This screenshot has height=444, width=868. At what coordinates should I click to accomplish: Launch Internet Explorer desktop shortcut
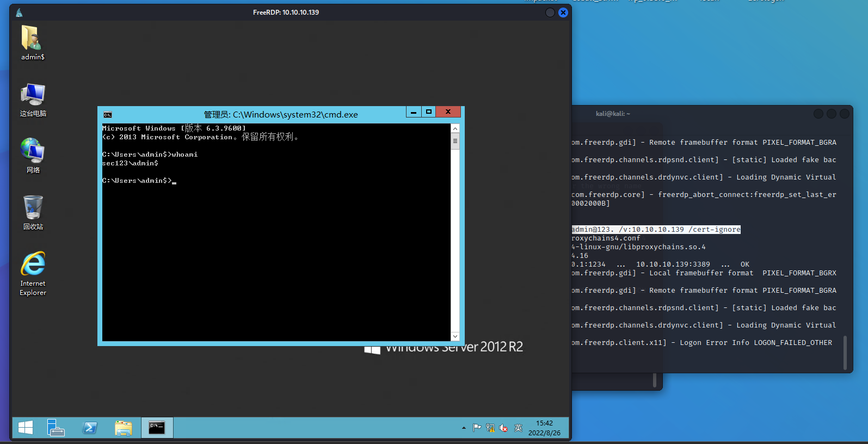33,274
